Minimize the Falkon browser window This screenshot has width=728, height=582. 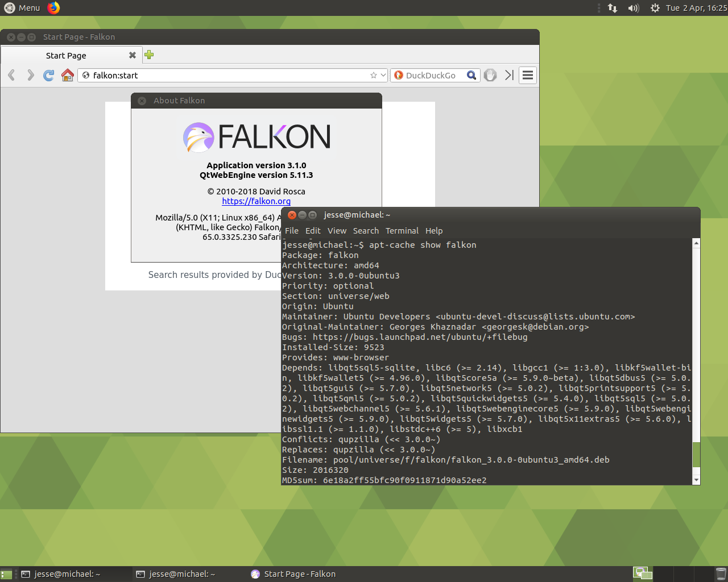(x=21, y=37)
